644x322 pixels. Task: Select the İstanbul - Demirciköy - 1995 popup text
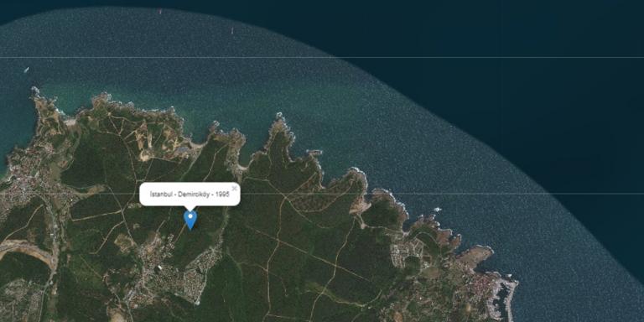tap(190, 195)
